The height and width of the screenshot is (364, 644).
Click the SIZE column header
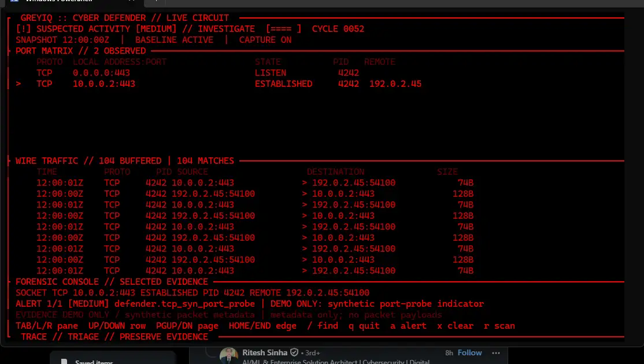447,172
